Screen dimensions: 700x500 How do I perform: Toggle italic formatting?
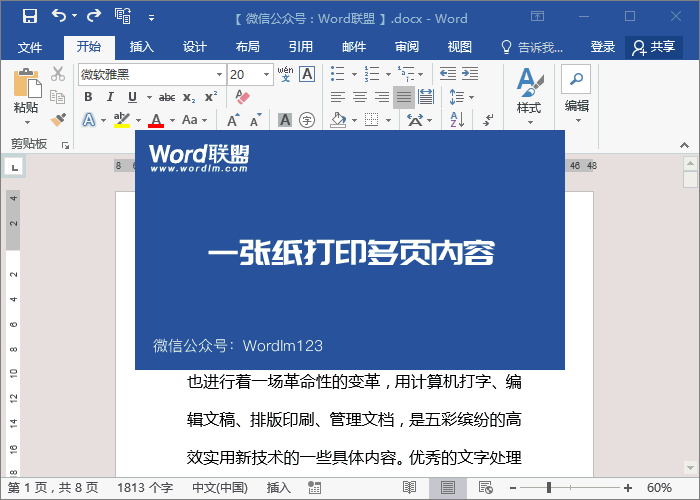tap(110, 97)
